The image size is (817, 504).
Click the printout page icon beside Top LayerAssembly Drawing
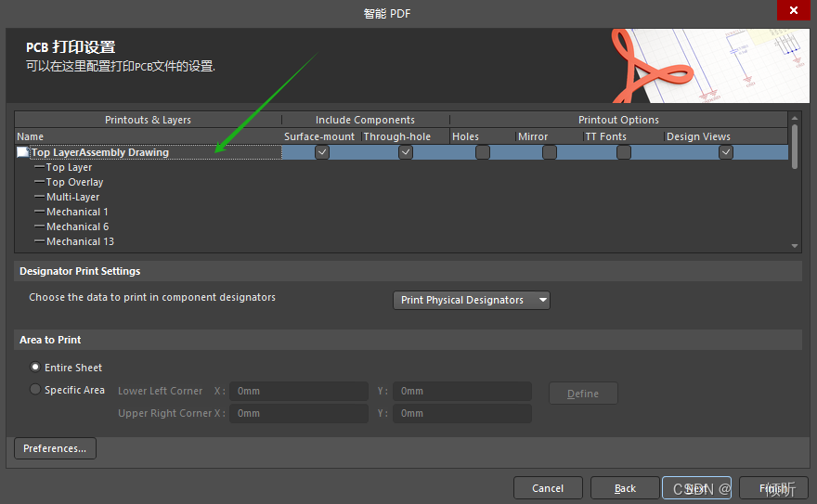pyautogui.click(x=22, y=152)
